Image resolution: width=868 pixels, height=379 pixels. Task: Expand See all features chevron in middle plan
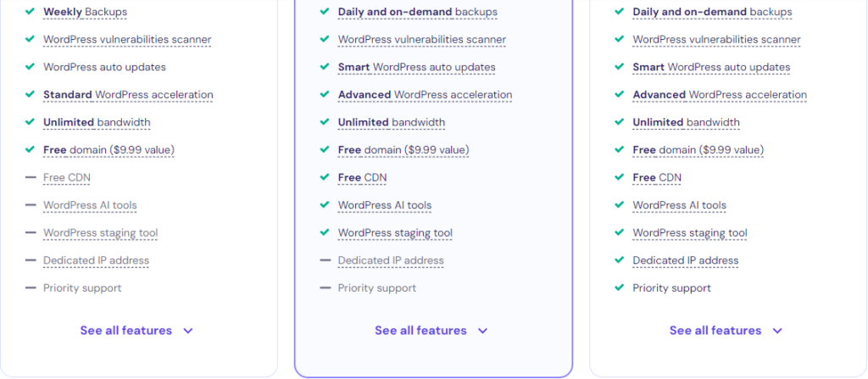click(482, 331)
